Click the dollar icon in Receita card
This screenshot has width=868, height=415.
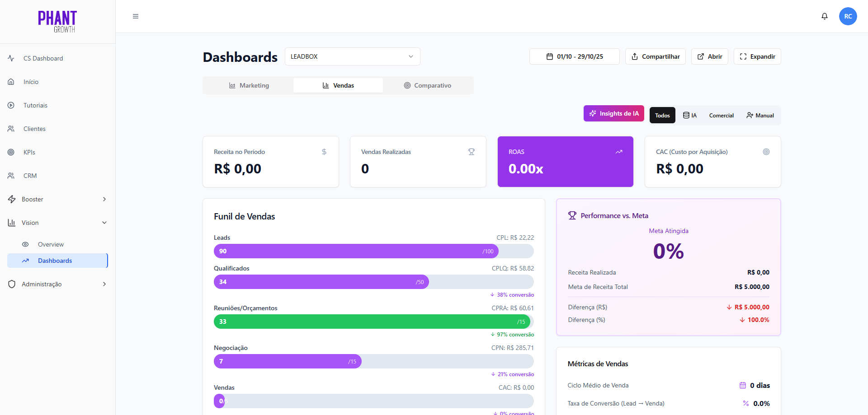(x=324, y=152)
